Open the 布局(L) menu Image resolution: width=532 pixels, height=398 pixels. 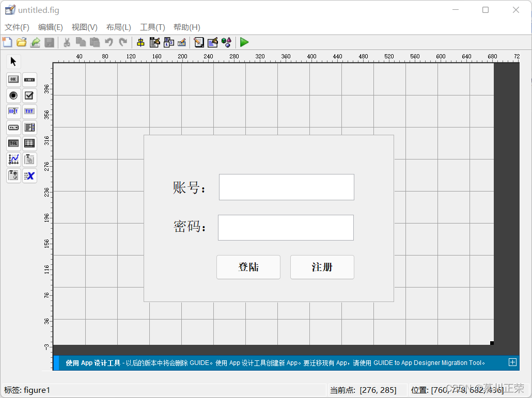tap(119, 27)
